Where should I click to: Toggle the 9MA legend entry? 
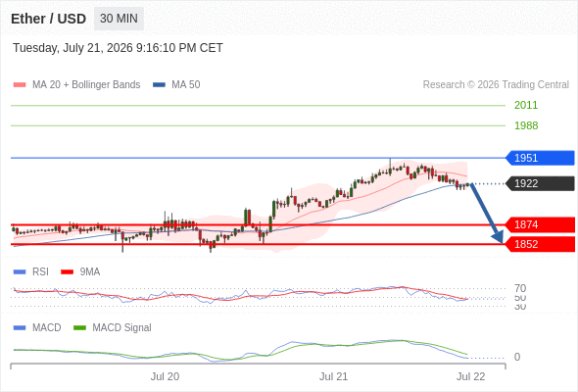80,271
